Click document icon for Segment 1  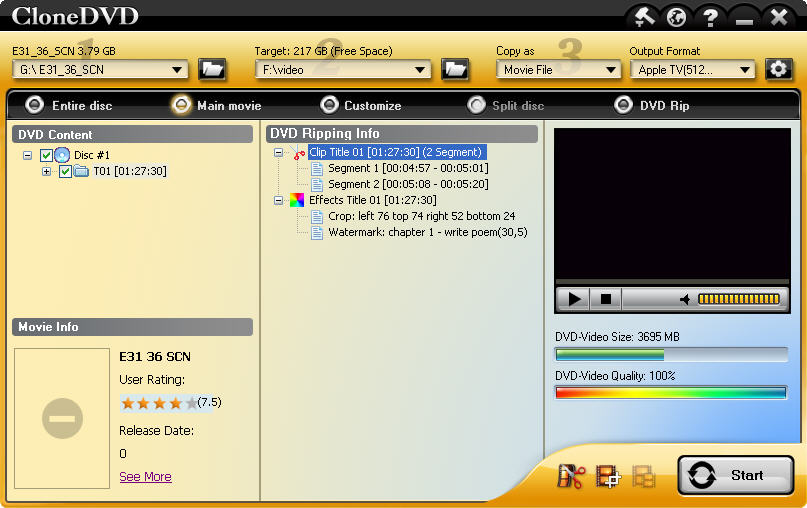pos(317,168)
